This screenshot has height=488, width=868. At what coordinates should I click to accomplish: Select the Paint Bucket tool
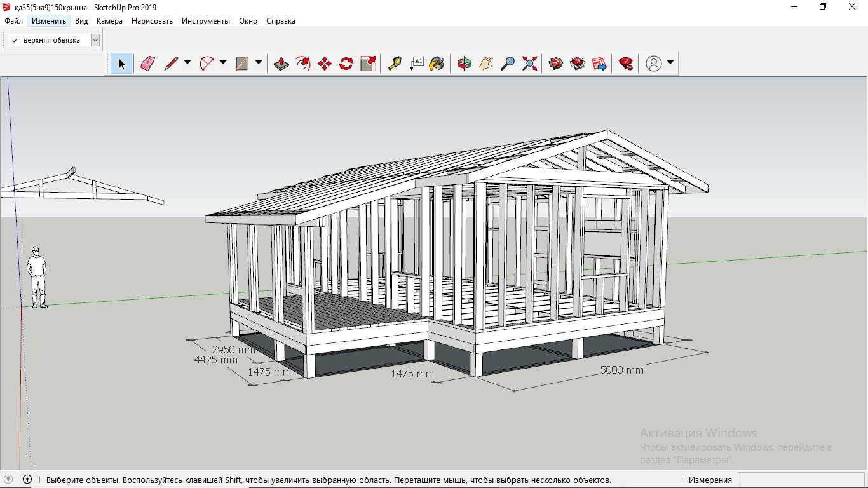[437, 63]
